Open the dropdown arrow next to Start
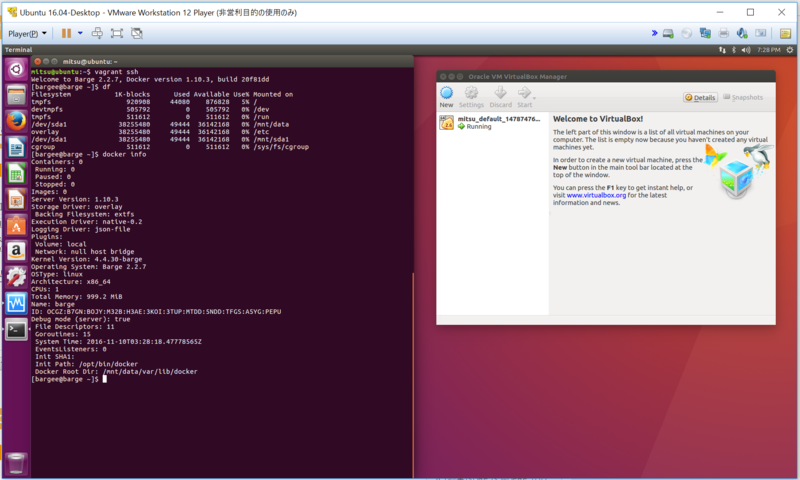This screenshot has height=480, width=800. pyautogui.click(x=535, y=98)
